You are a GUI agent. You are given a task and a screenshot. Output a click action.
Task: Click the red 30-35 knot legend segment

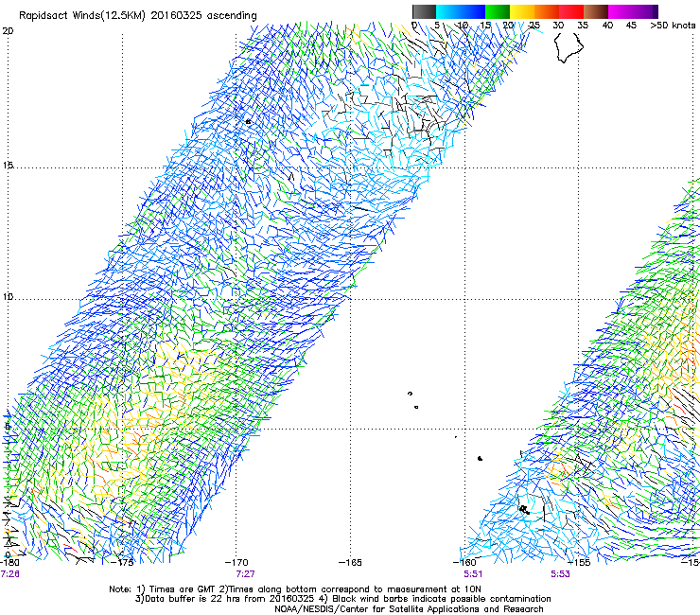pos(571,11)
